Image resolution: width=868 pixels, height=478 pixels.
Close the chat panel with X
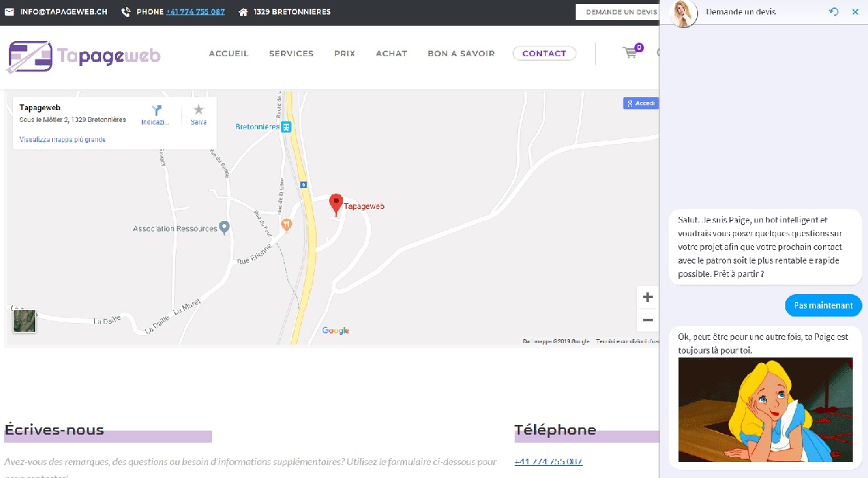click(855, 11)
